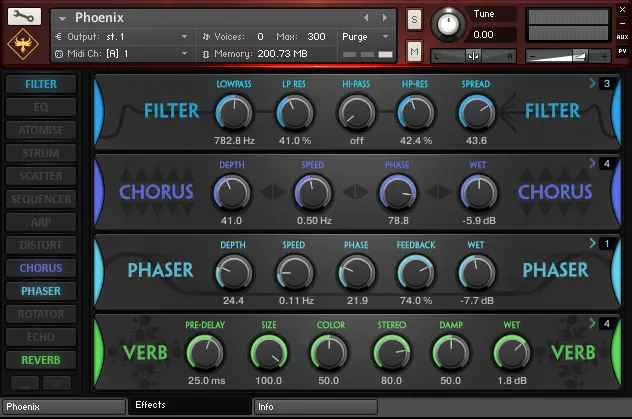Click the Filter SPREAD knob
632x419 pixels.
(x=476, y=113)
